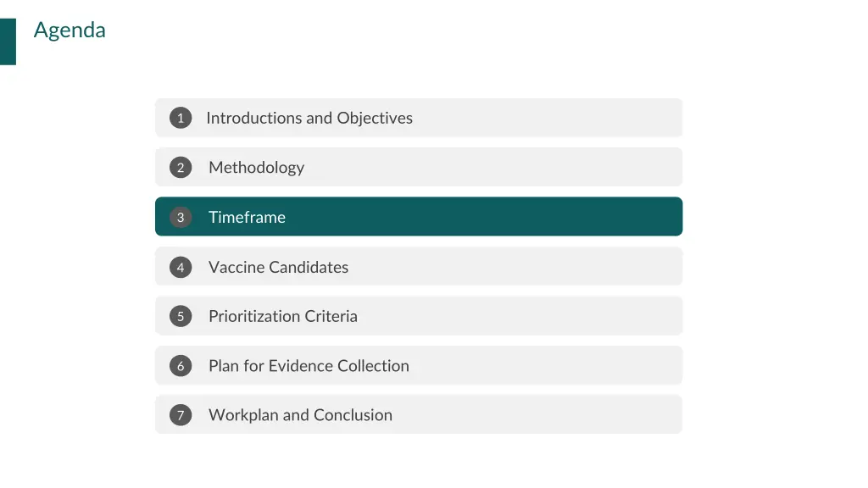This screenshot has height=488, width=868.
Task: Click the Agenda slide title
Action: (x=70, y=30)
